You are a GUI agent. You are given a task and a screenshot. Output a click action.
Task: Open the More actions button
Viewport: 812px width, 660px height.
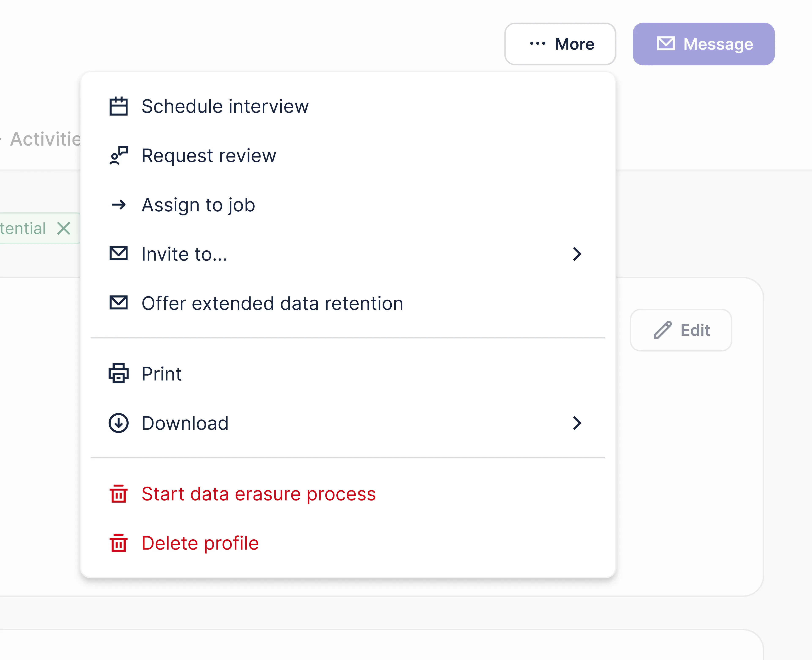560,44
